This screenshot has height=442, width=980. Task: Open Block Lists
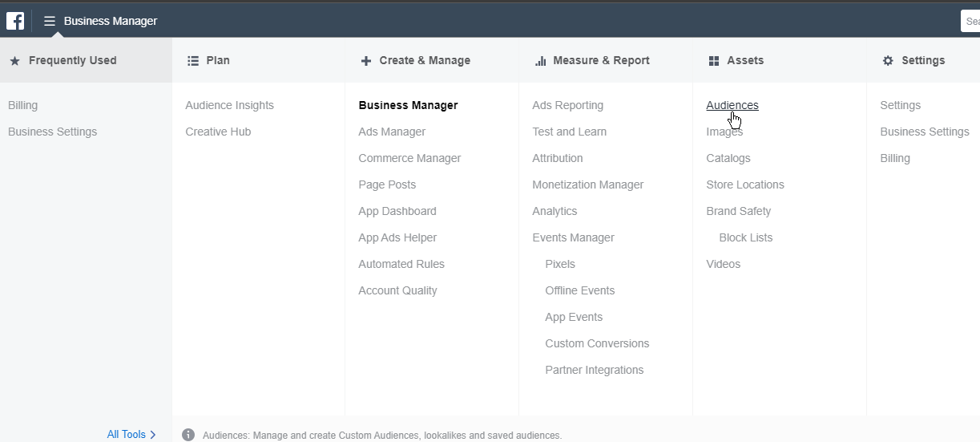point(745,237)
